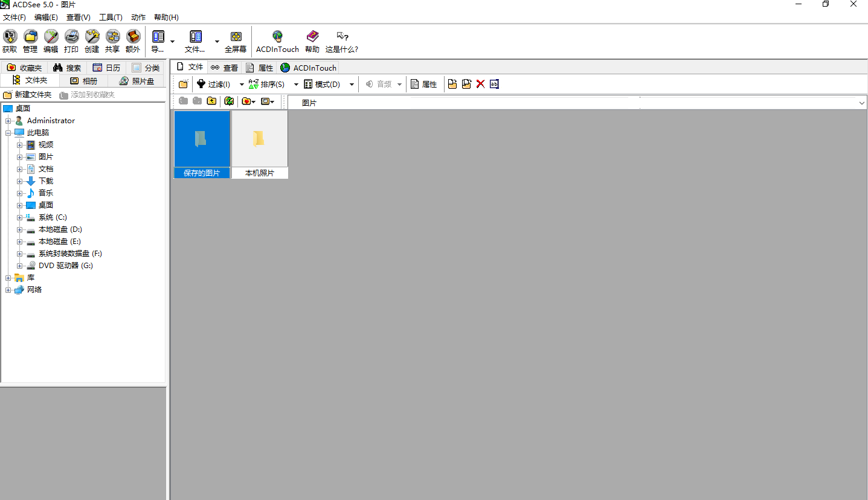Click the 新建文件夹 button in folder pane

[x=27, y=95]
